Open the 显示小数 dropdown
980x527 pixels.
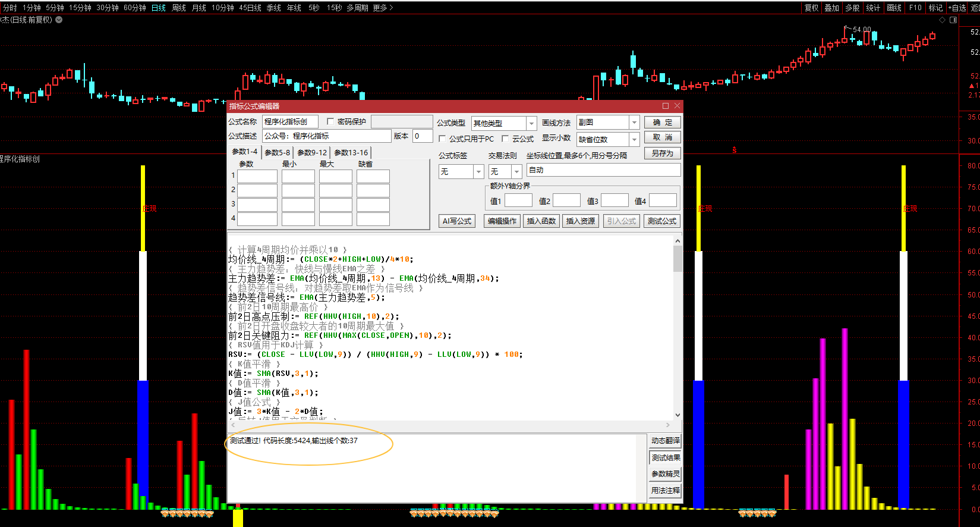point(634,139)
